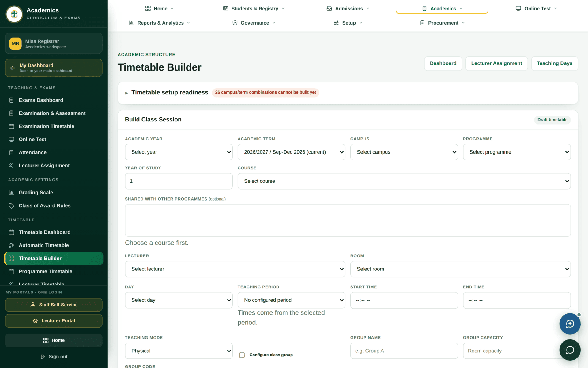588x368 pixels.
Task: Click the End Time input field
Action: tap(517, 300)
